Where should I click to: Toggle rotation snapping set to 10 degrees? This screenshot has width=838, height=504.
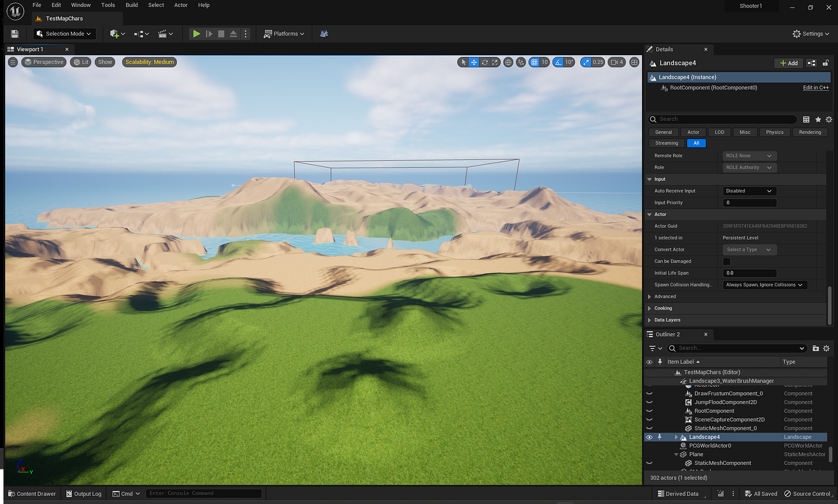click(556, 62)
